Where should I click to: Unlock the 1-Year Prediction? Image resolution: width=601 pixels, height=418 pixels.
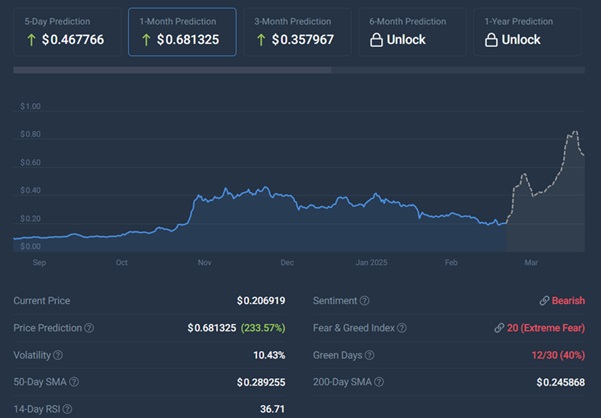pos(527,32)
